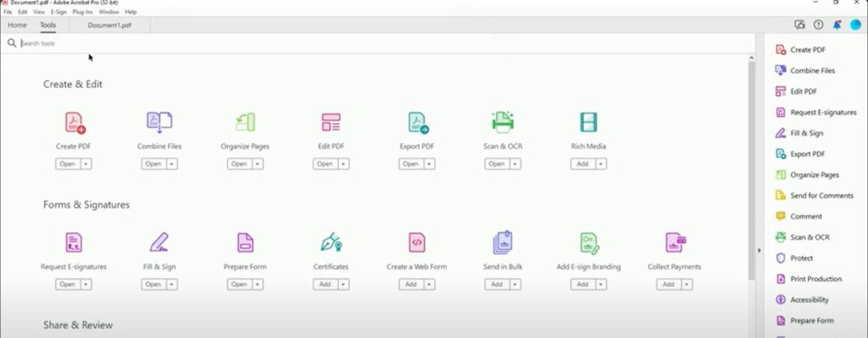The height and width of the screenshot is (338, 868).
Task: Select Prepare Form in the right sidebar
Action: pyautogui.click(x=805, y=321)
